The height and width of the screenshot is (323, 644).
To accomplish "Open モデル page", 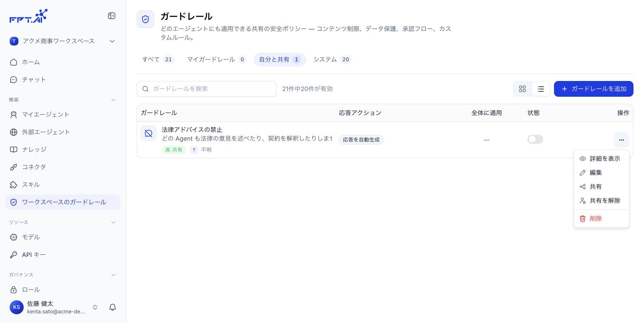I will [63, 237].
